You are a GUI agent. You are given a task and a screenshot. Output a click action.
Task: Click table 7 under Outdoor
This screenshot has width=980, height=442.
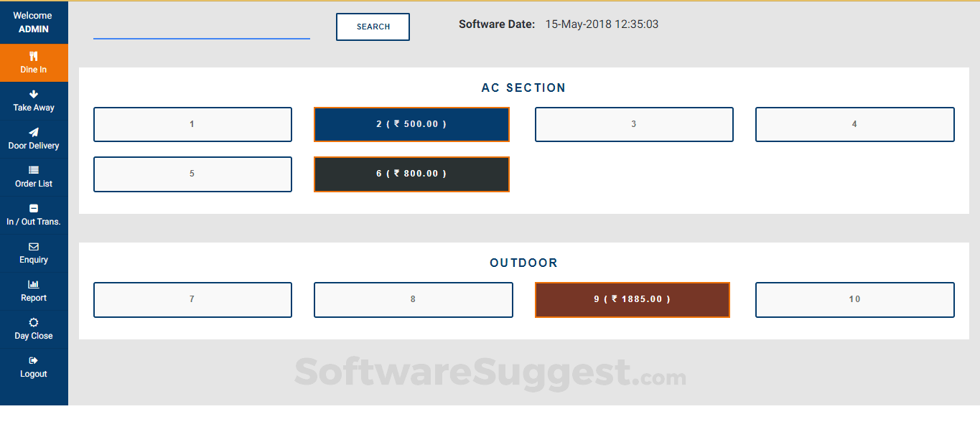tap(192, 299)
